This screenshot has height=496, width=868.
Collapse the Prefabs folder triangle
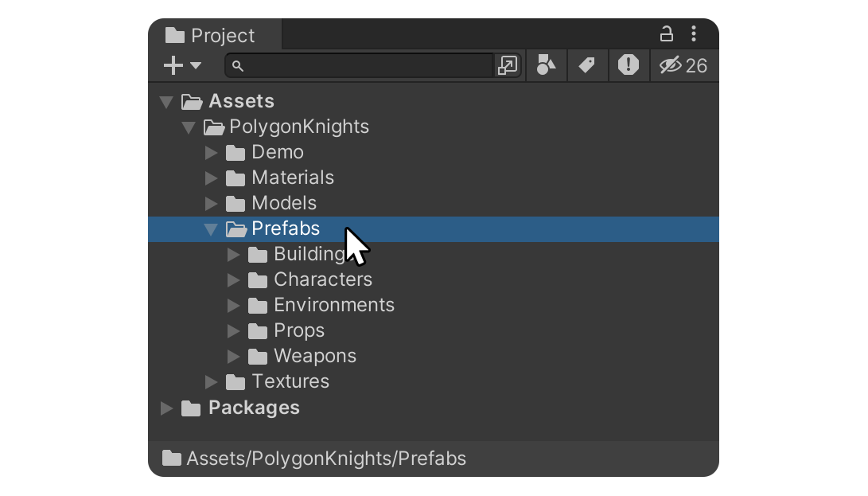(x=211, y=229)
